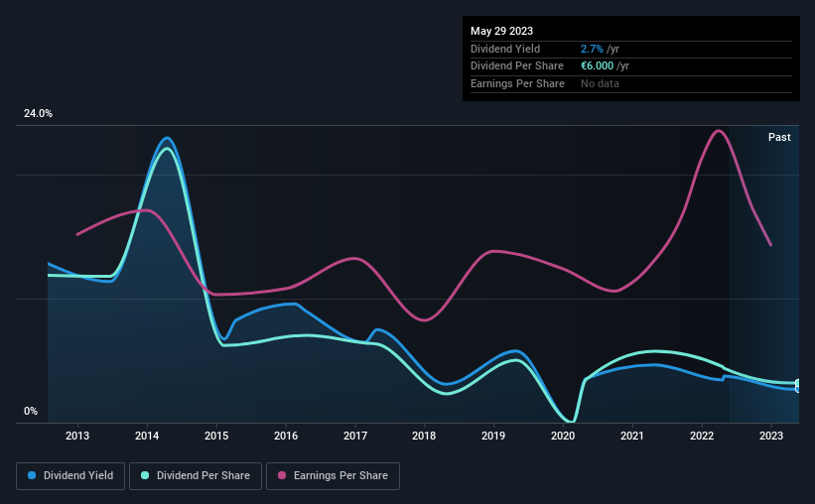Select the 2014 x-axis year label
The height and width of the screenshot is (504, 815).
(x=147, y=436)
